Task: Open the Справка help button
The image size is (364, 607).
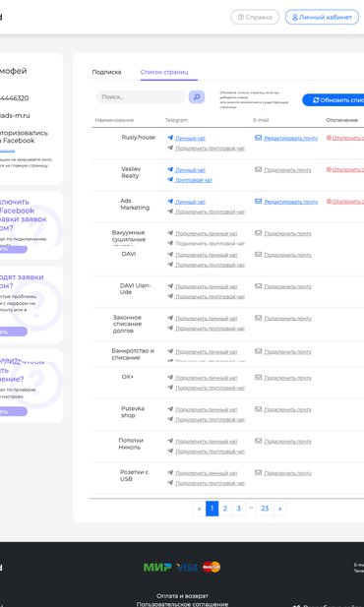Action: tap(255, 17)
